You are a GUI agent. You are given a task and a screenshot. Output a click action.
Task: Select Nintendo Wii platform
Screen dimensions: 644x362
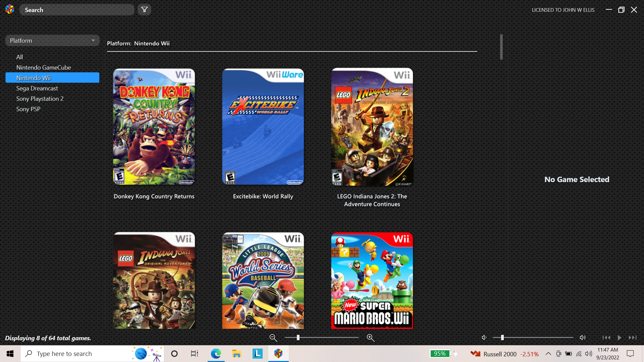click(x=52, y=78)
